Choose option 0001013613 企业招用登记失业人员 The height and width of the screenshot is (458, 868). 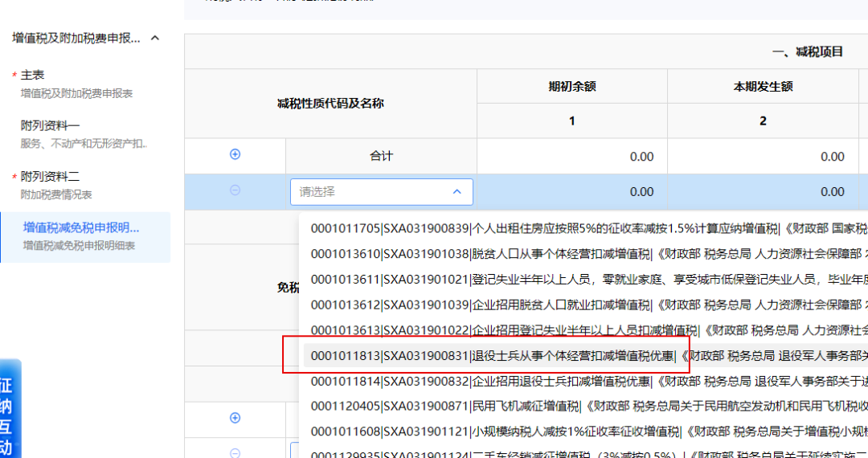[x=586, y=330]
